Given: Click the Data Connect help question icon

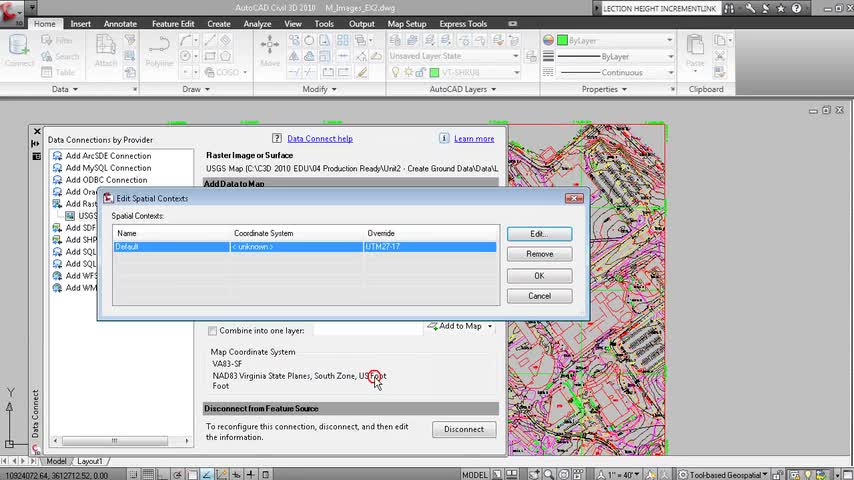Looking at the screenshot, I should pos(278,139).
